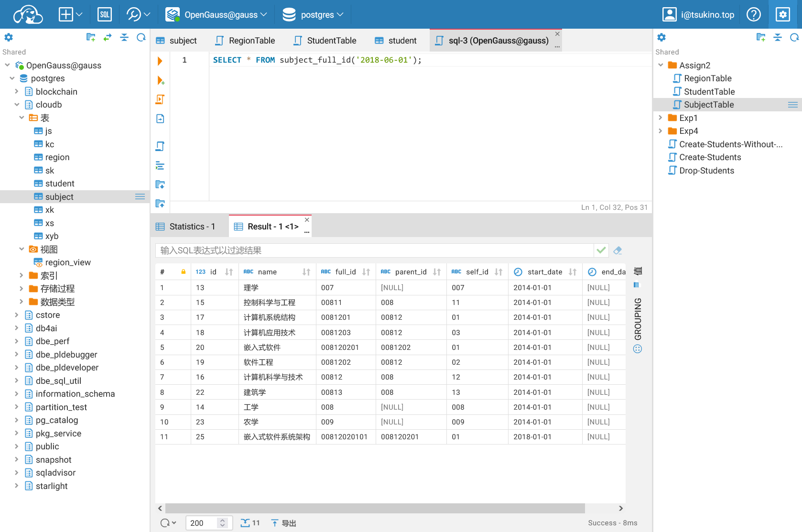The height and width of the screenshot is (532, 802).
Task: Open the Create-Students script
Action: [x=710, y=157]
